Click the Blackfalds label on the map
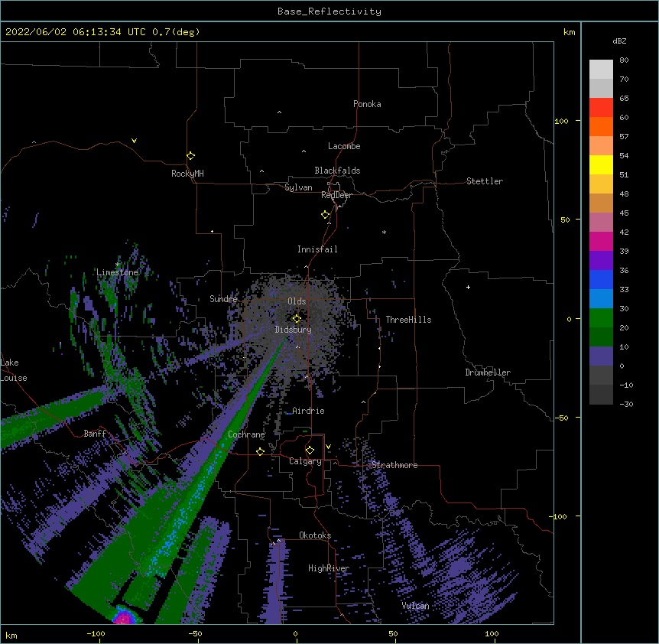659x644 pixels. coord(337,171)
